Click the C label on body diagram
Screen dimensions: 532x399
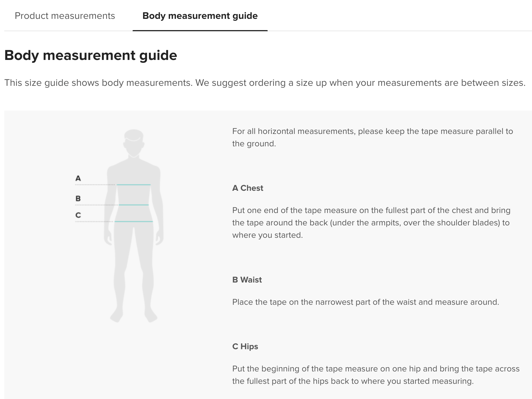(78, 215)
